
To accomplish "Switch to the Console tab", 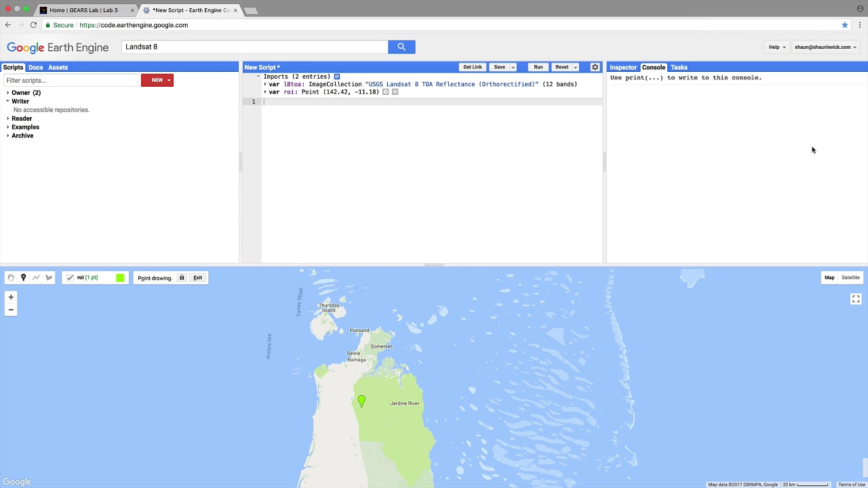I will 654,67.
